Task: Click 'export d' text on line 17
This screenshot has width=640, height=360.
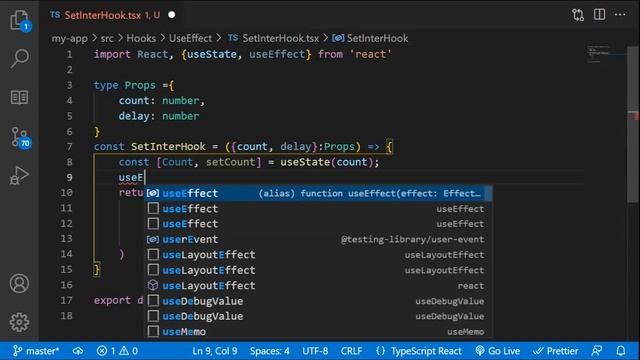Action: [118, 300]
